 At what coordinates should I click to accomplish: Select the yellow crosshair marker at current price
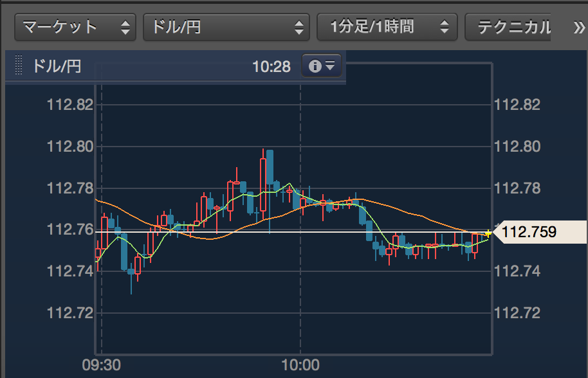(488, 233)
